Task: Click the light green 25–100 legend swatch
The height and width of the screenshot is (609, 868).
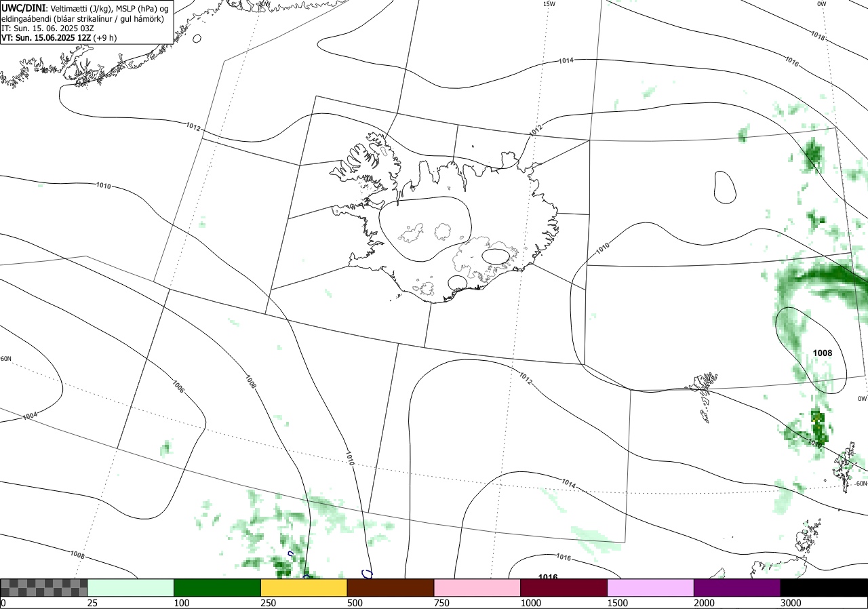Action: pos(131,587)
